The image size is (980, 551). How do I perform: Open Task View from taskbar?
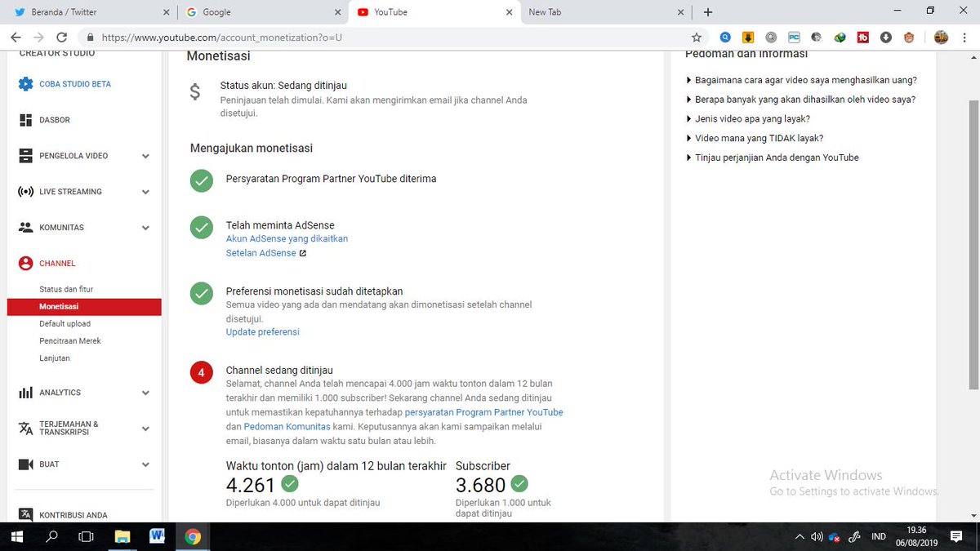pos(86,537)
